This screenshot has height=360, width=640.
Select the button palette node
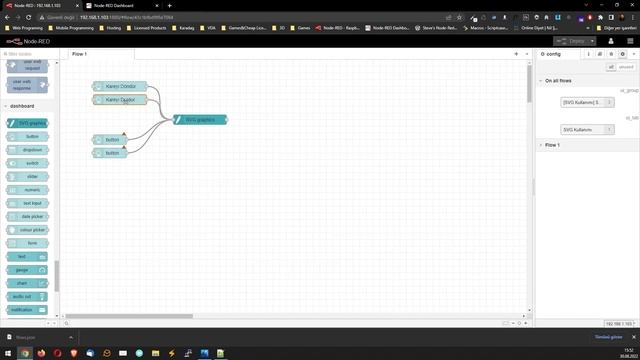[x=27, y=137]
